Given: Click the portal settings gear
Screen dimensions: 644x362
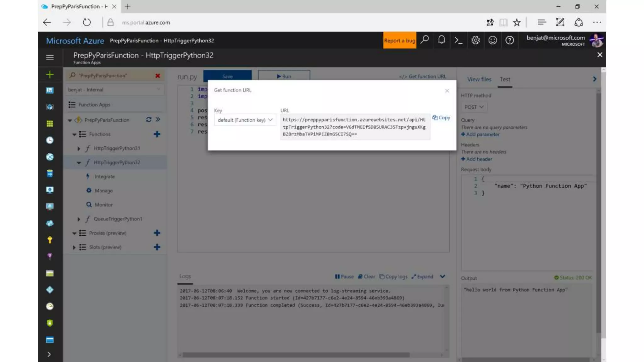Looking at the screenshot, I should (x=475, y=40).
